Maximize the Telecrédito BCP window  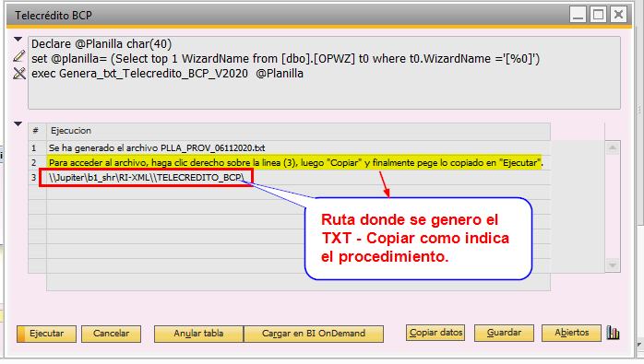pyautogui.click(x=598, y=15)
